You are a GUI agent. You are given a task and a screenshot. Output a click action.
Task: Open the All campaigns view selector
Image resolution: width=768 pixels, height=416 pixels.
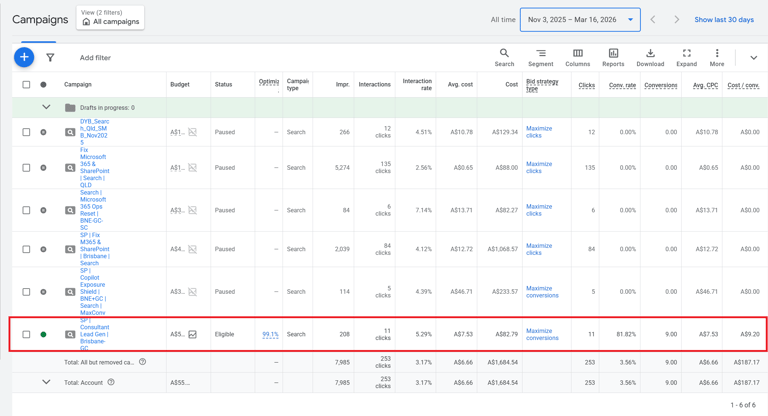[110, 18]
